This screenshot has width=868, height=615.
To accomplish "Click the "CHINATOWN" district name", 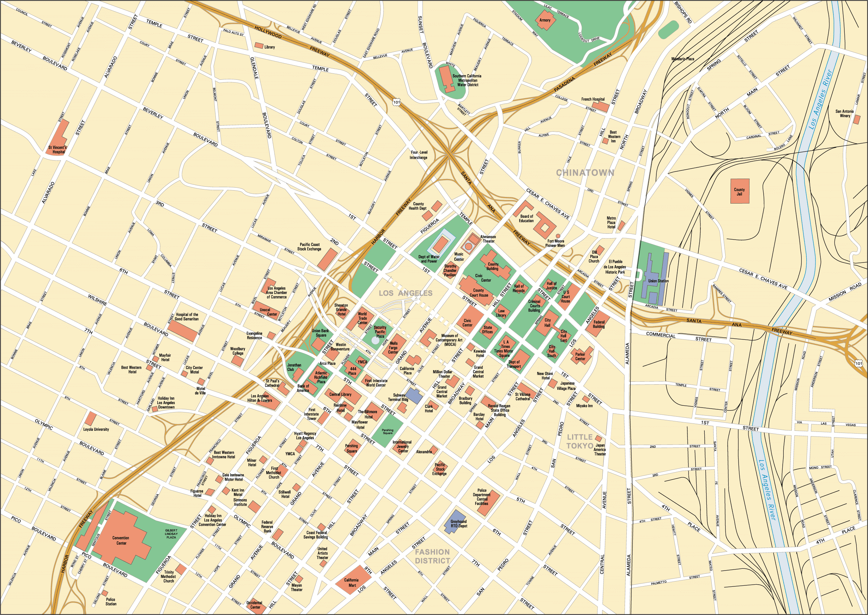I will tap(585, 173).
